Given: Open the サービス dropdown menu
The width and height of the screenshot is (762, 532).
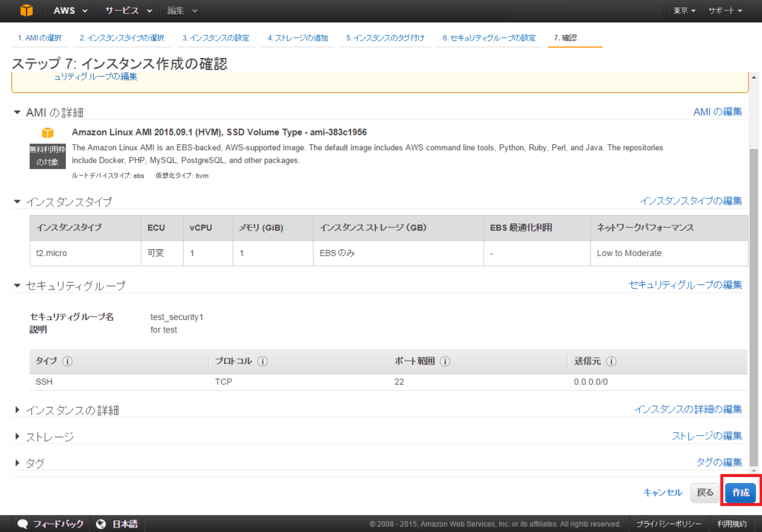Looking at the screenshot, I should (x=128, y=10).
